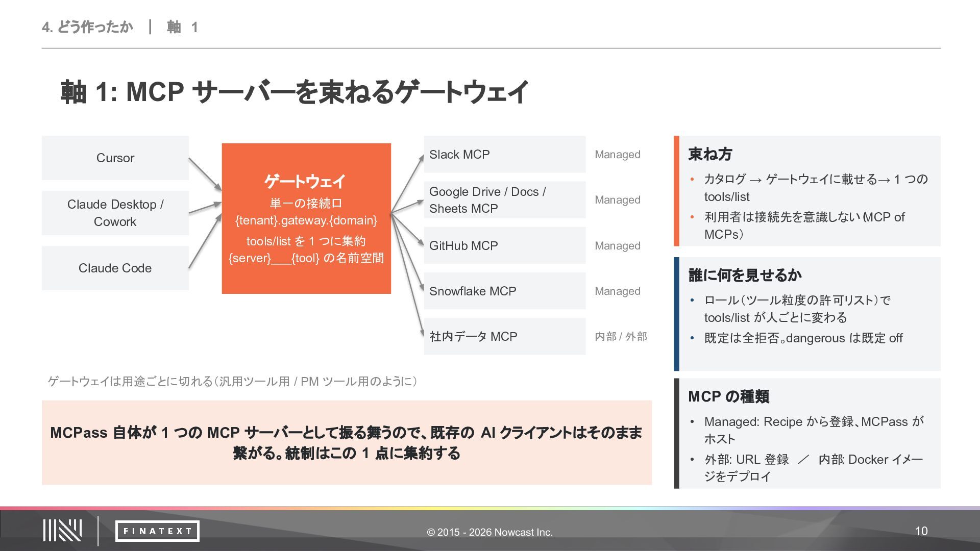Screen dimensions: 980x551
Task: Select the Claude Desktop / Cowork box
Action: coord(115,213)
